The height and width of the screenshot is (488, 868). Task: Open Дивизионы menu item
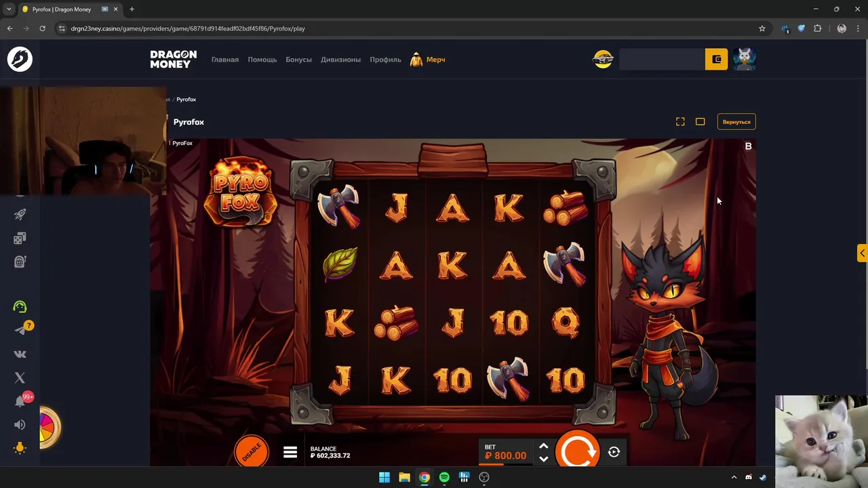coord(340,60)
